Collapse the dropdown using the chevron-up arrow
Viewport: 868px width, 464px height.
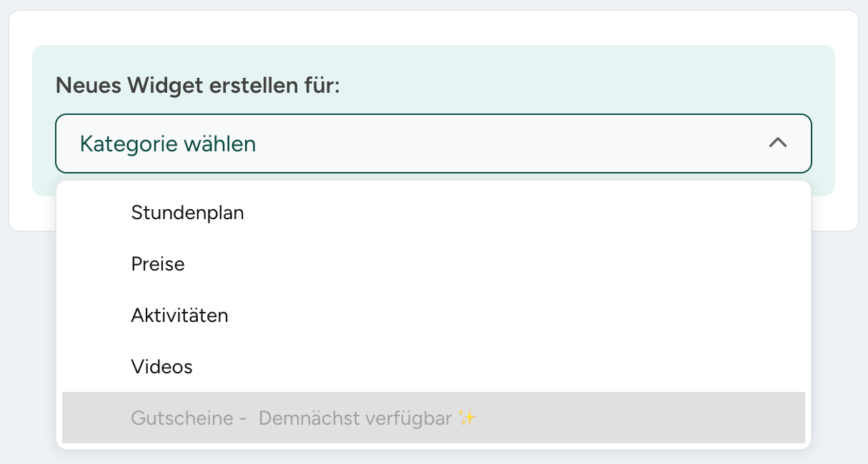pyautogui.click(x=777, y=143)
